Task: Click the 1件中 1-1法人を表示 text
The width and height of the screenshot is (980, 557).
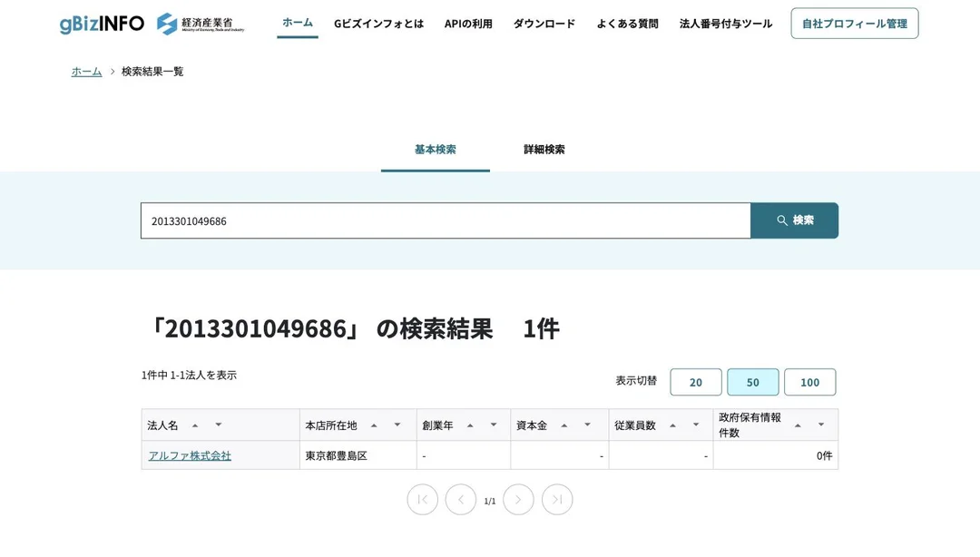Action: tap(189, 375)
